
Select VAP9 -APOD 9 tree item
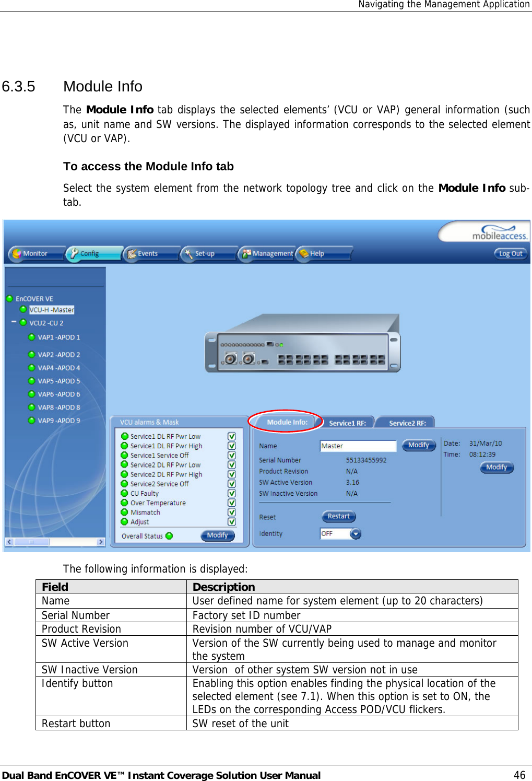[x=59, y=421]
